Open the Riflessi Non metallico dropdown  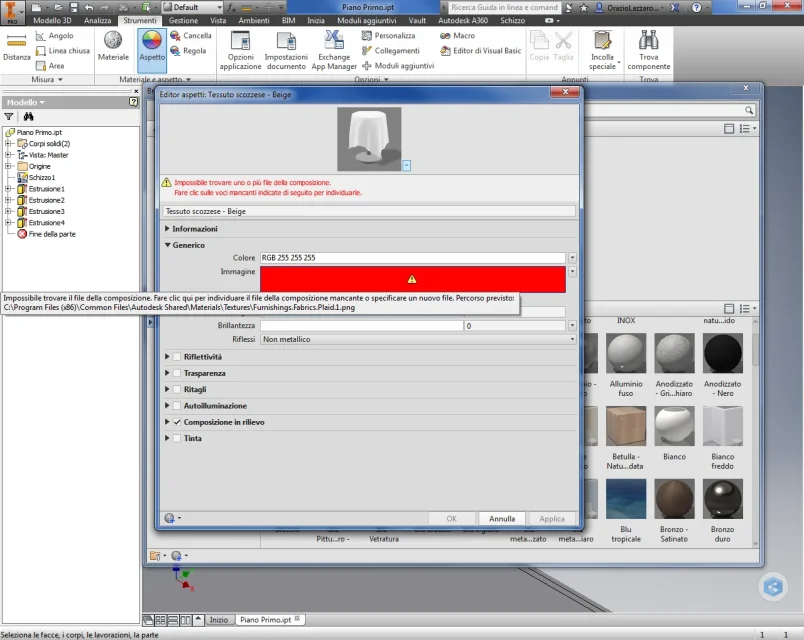point(418,339)
